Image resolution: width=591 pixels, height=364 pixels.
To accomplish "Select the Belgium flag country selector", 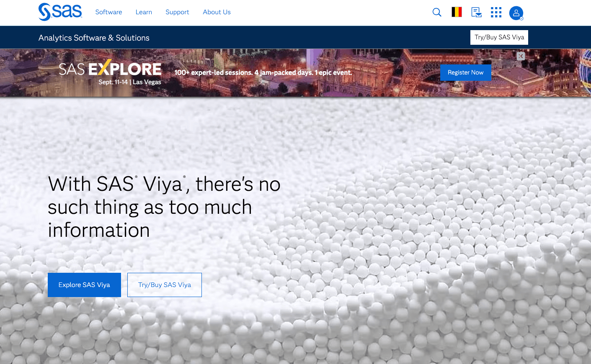I will 457,12.
